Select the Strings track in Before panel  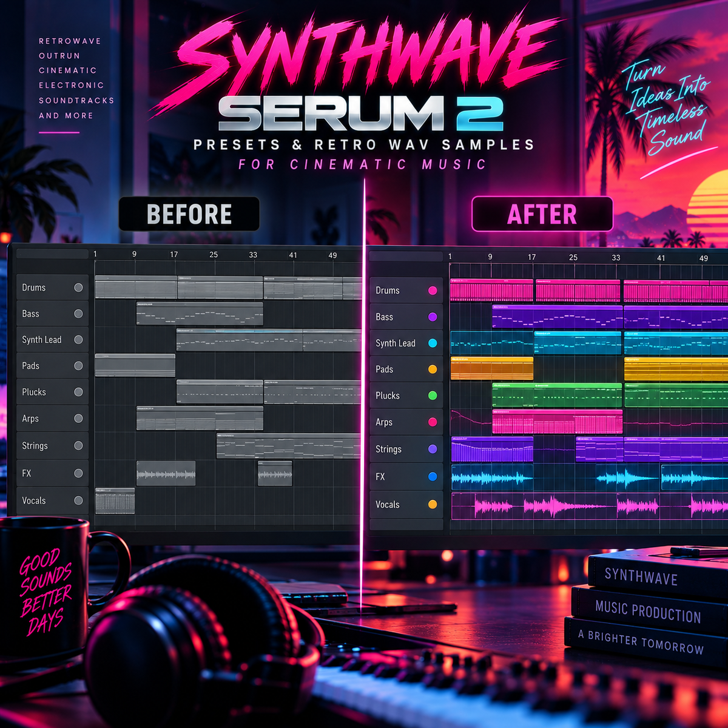(x=52, y=445)
